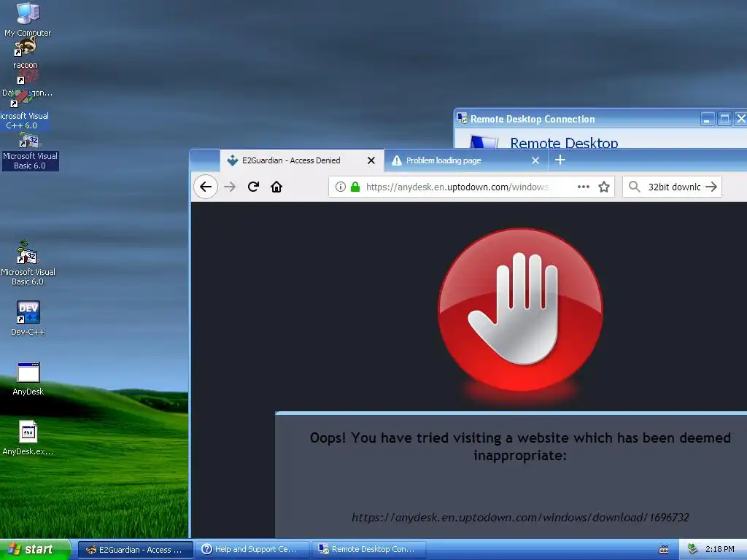Click the blocked anydesk download URL text
This screenshot has height=560, width=747.
pyautogui.click(x=520, y=517)
